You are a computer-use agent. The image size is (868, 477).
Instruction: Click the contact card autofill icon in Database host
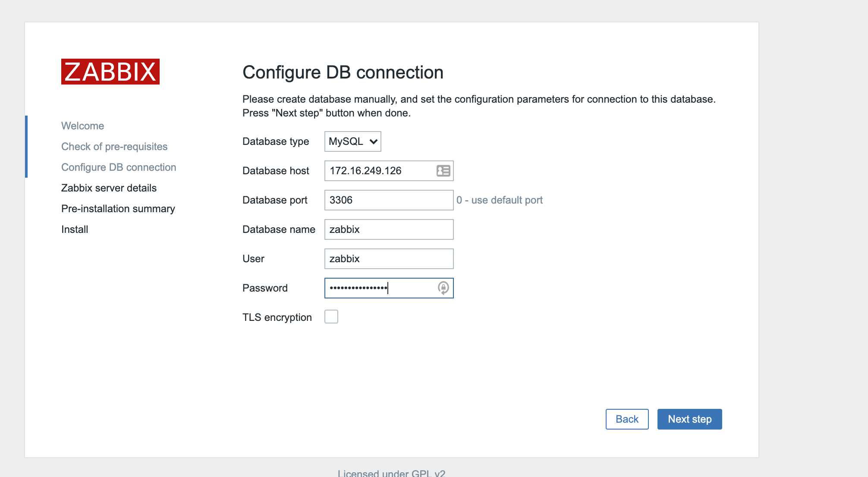(x=443, y=171)
